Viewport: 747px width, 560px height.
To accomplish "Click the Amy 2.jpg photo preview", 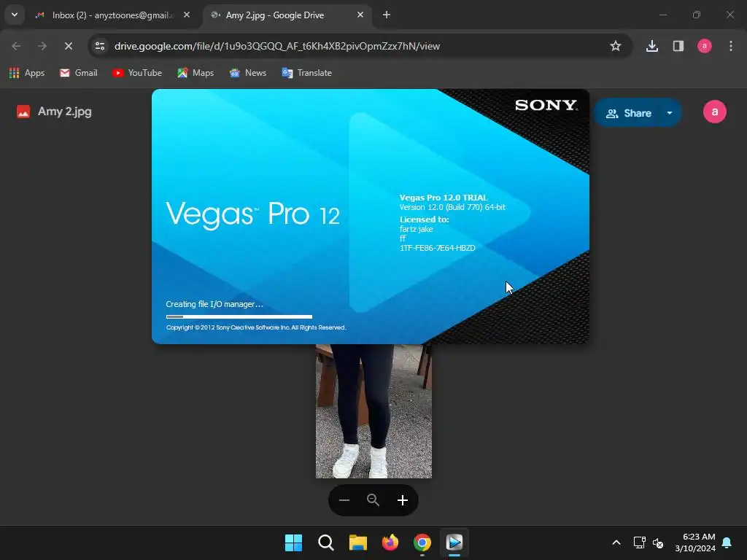I will [x=373, y=411].
